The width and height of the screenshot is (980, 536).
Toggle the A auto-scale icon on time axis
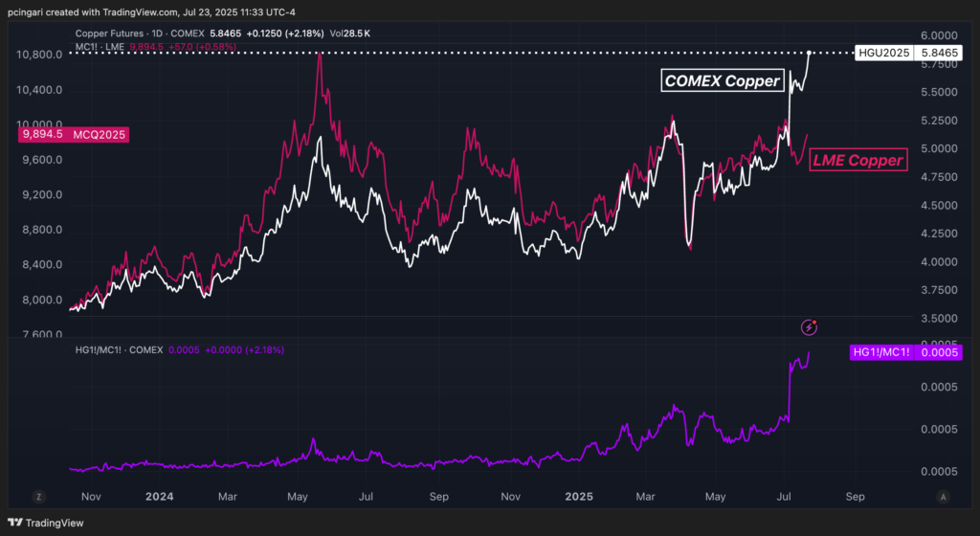click(x=943, y=498)
